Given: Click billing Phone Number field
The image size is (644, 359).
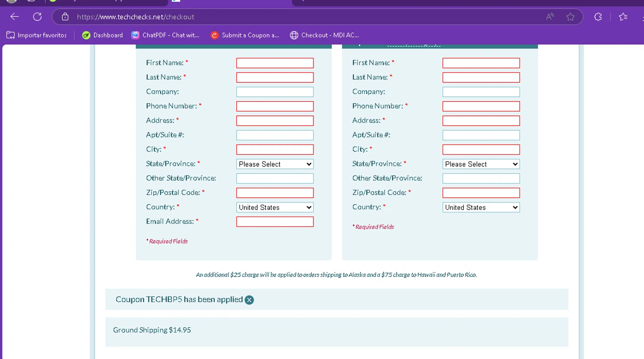Looking at the screenshot, I should point(275,106).
